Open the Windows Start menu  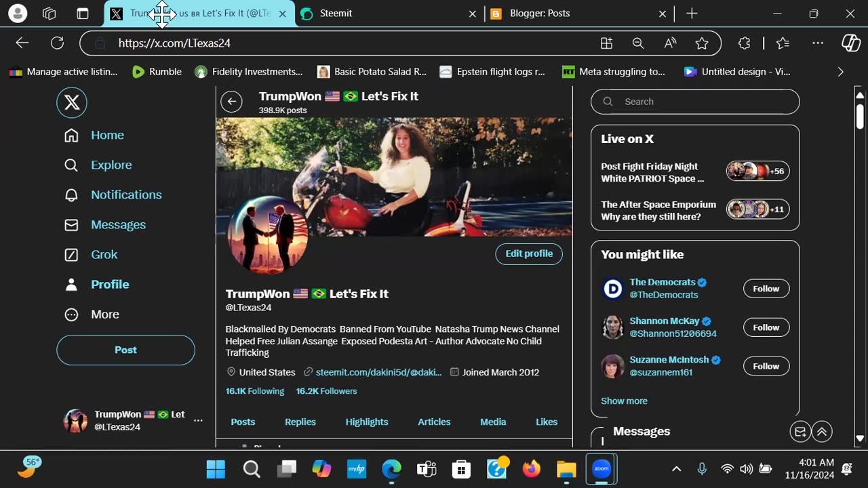click(216, 468)
